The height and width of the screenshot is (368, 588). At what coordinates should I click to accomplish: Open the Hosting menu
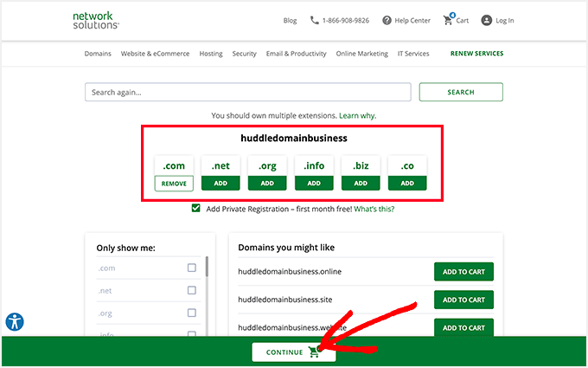click(x=211, y=54)
